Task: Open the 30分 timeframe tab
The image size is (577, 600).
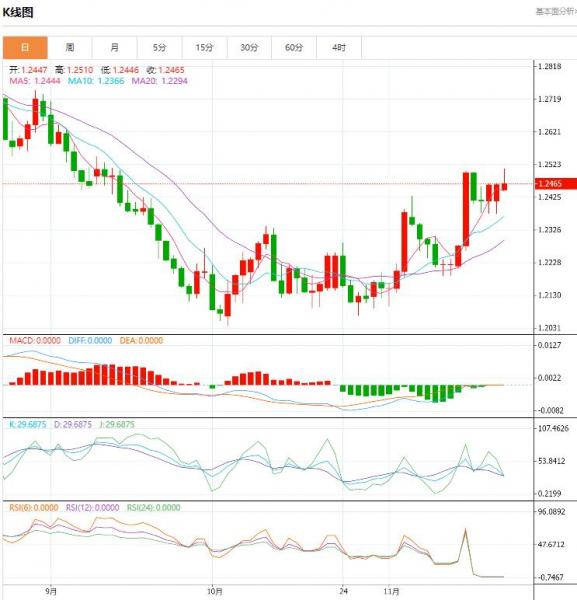Action: point(249,47)
